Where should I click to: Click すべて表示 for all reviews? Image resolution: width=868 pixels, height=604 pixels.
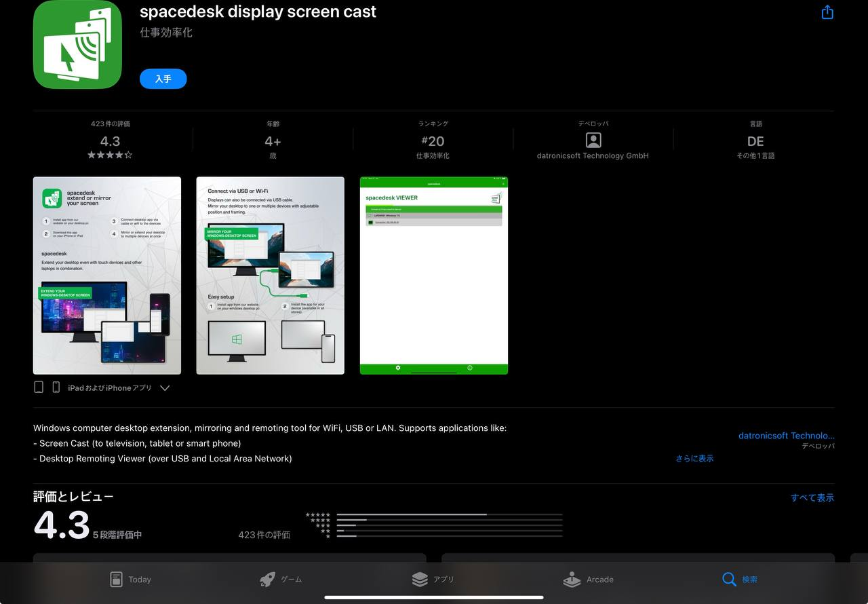pyautogui.click(x=812, y=497)
